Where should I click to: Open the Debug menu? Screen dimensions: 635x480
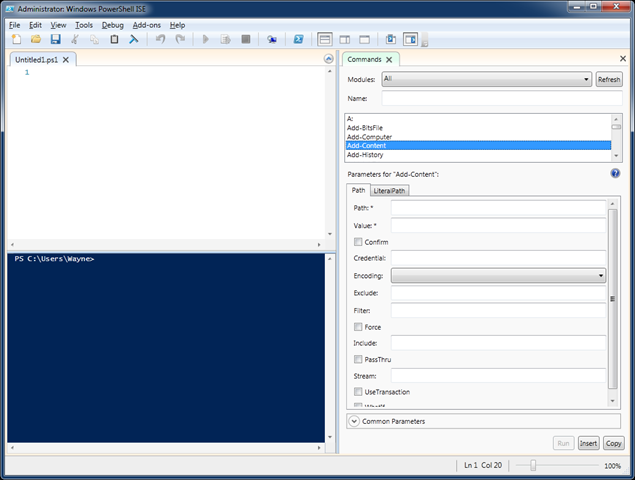point(112,24)
